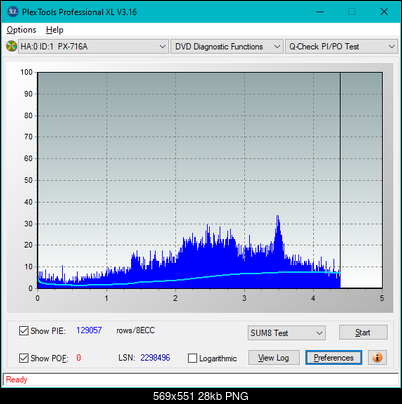Close the PlexTools Professional XL window
The width and height of the screenshot is (402, 404).
[384, 12]
